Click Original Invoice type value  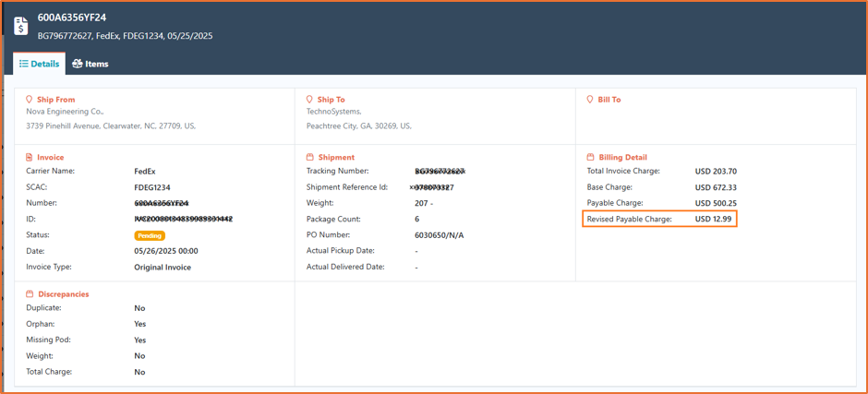pos(163,268)
